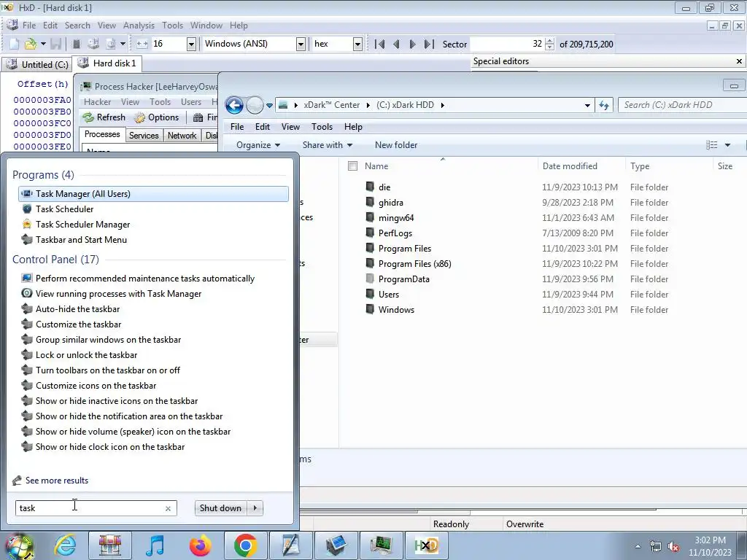The width and height of the screenshot is (747, 560).
Task: Click New folder button
Action: click(396, 145)
